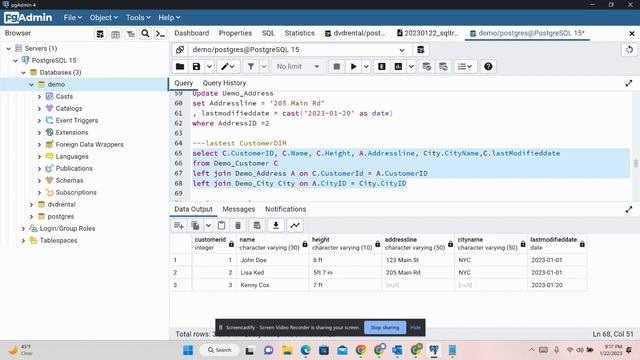Open the Graph Visualiser icon
The image size is (640, 360).
tap(295, 225)
